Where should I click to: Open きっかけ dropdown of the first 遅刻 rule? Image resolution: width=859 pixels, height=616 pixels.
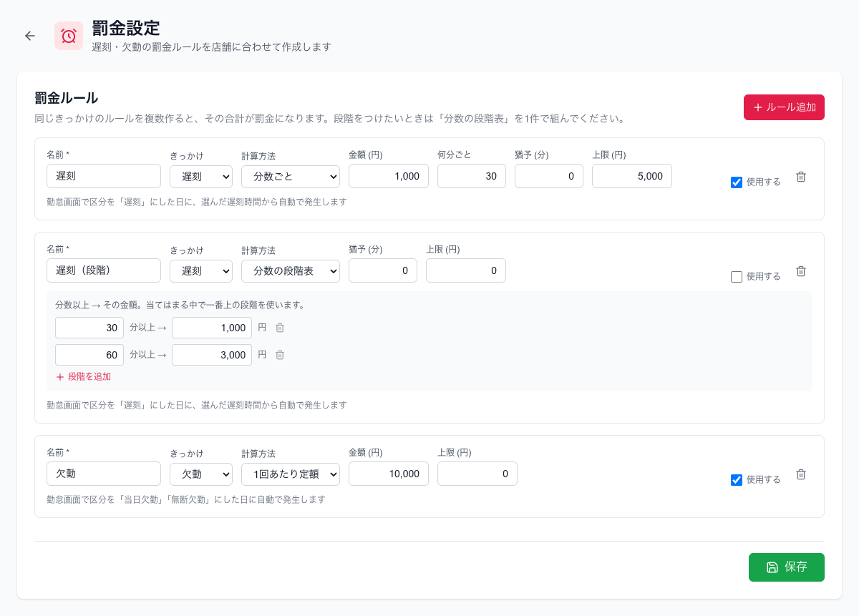tap(201, 176)
